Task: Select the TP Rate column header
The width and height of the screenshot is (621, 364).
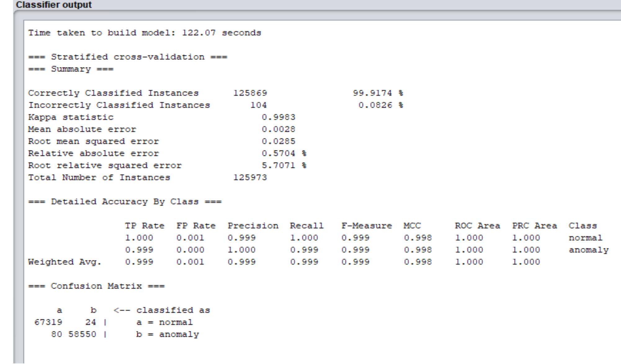Action: click(144, 226)
